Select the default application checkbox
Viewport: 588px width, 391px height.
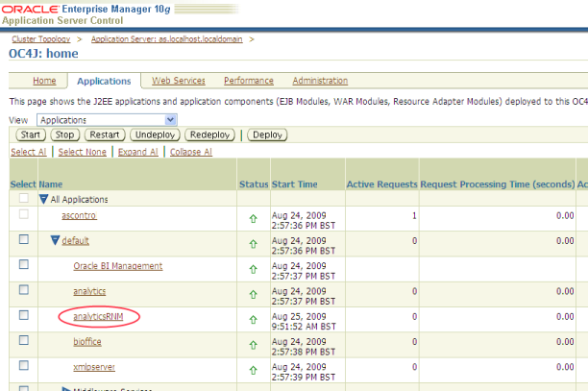pos(24,239)
